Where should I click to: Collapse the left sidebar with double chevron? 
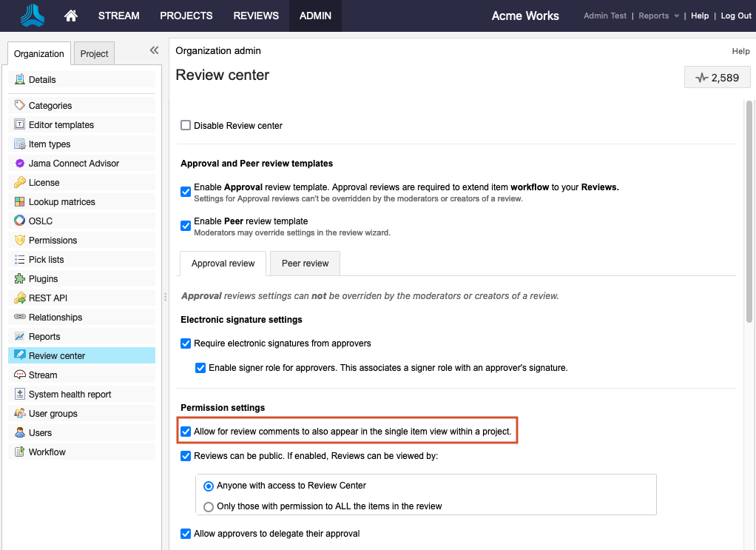(154, 50)
